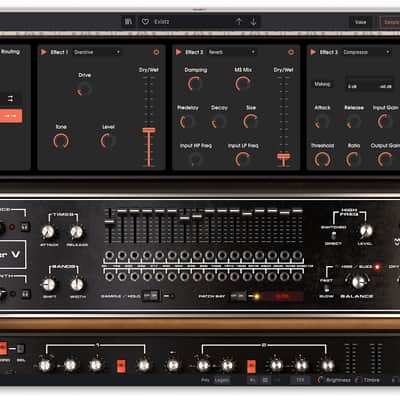400x400 pixels.
Task: Click the Drive knob in Effect 1
Action: click(84, 89)
